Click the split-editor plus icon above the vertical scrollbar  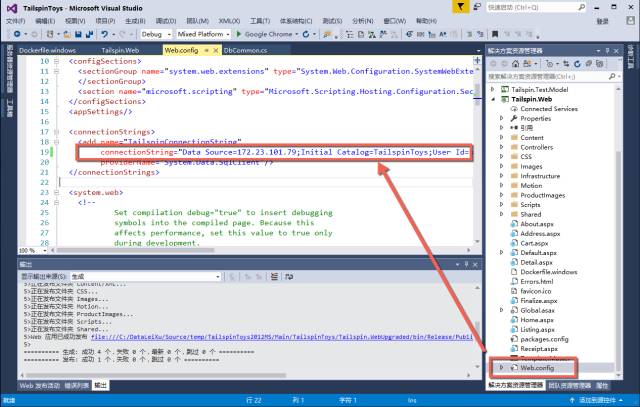pyautogui.click(x=477, y=60)
